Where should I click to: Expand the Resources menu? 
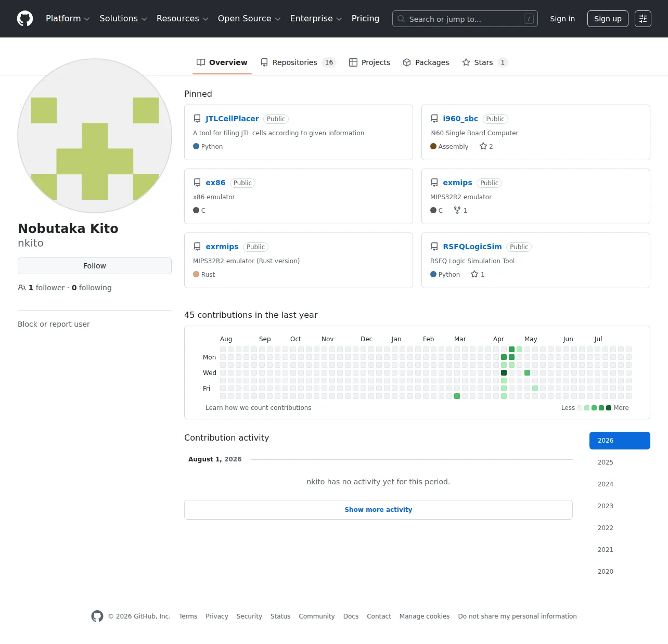(183, 19)
